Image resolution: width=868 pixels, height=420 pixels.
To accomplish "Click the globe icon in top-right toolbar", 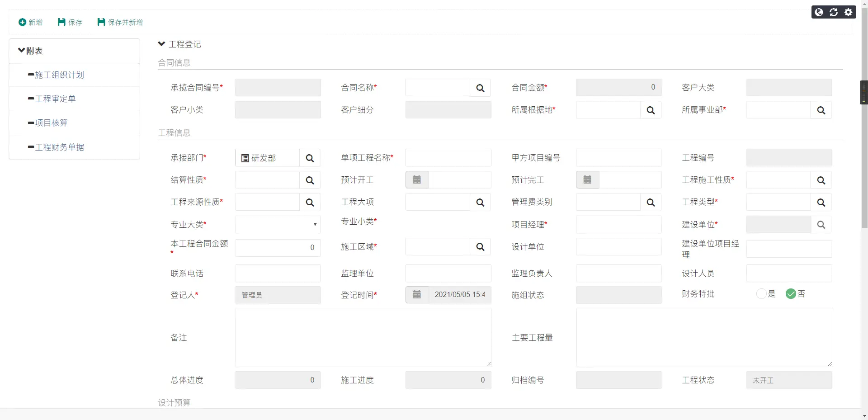I will click(x=819, y=12).
